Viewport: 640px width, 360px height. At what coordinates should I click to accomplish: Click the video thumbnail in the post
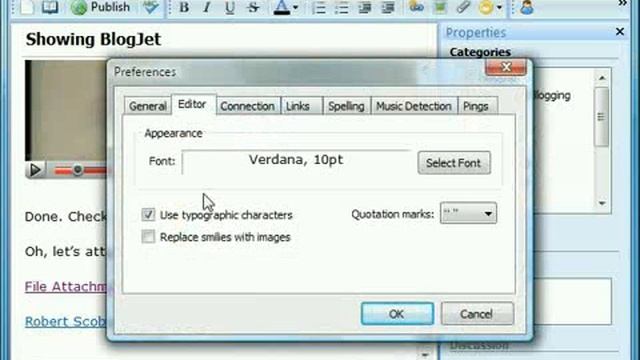point(66,110)
